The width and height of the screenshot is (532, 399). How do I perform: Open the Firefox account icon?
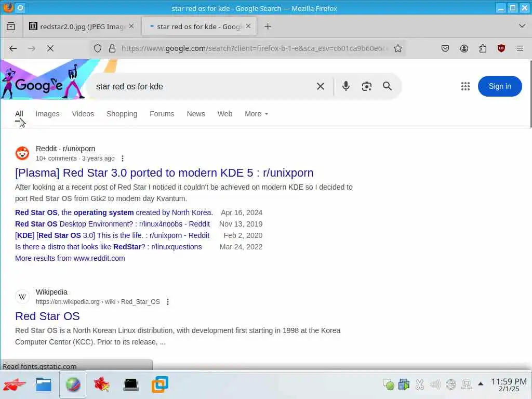click(464, 48)
